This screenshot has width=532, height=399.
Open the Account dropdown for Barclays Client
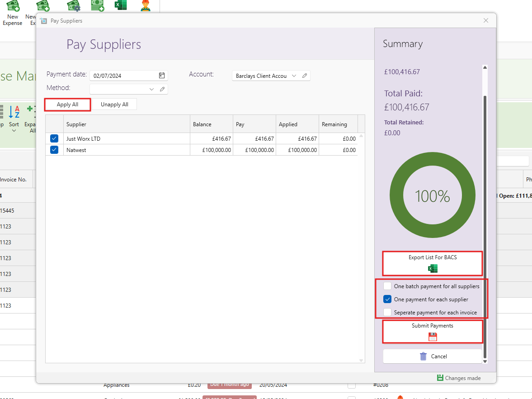pos(294,76)
